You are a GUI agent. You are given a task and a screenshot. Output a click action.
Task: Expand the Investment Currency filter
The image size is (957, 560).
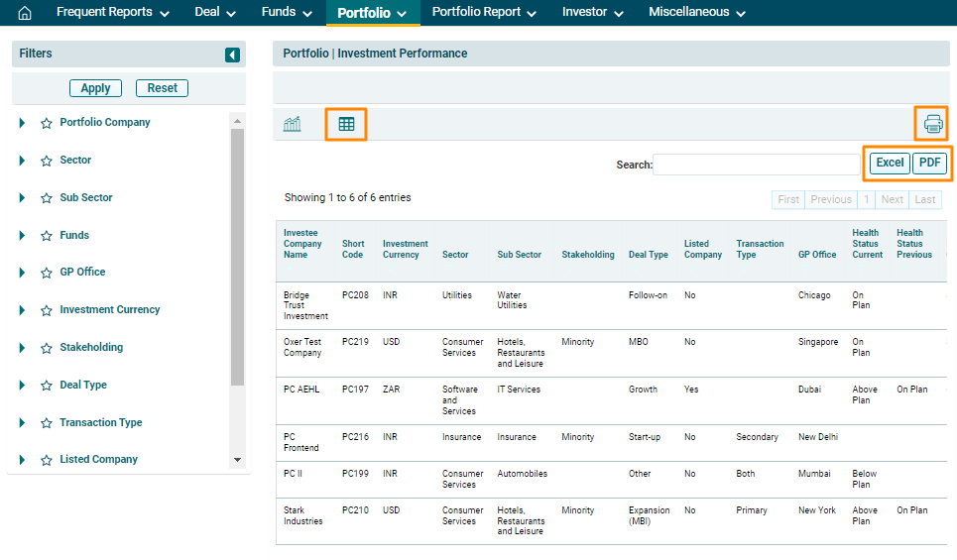[22, 310]
